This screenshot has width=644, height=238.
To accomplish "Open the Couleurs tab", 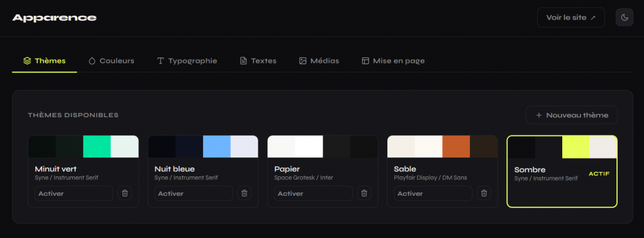I will [x=111, y=61].
